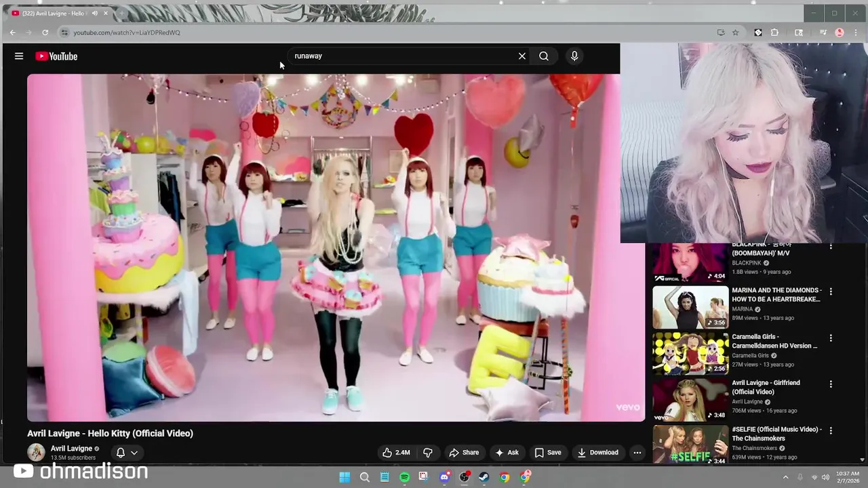Screen dimensions: 868x488
Task: Open browser Extensions puzzle icon
Action: tap(774, 33)
